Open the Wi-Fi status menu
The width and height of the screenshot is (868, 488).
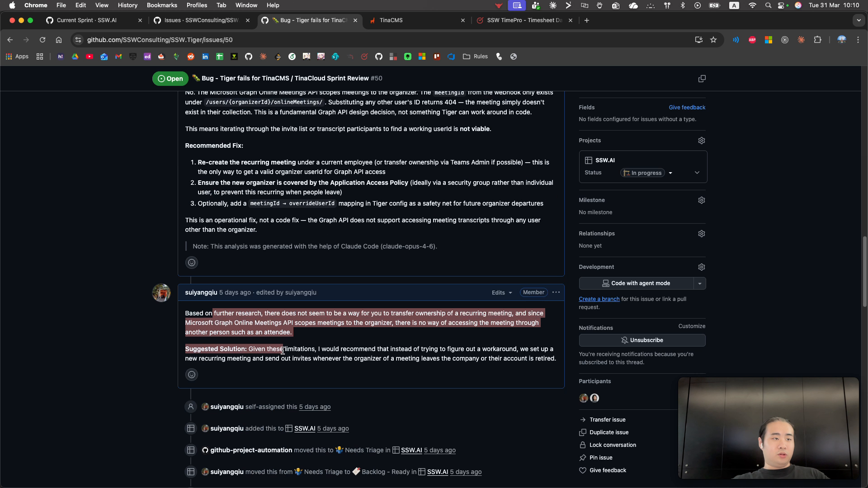tap(752, 5)
